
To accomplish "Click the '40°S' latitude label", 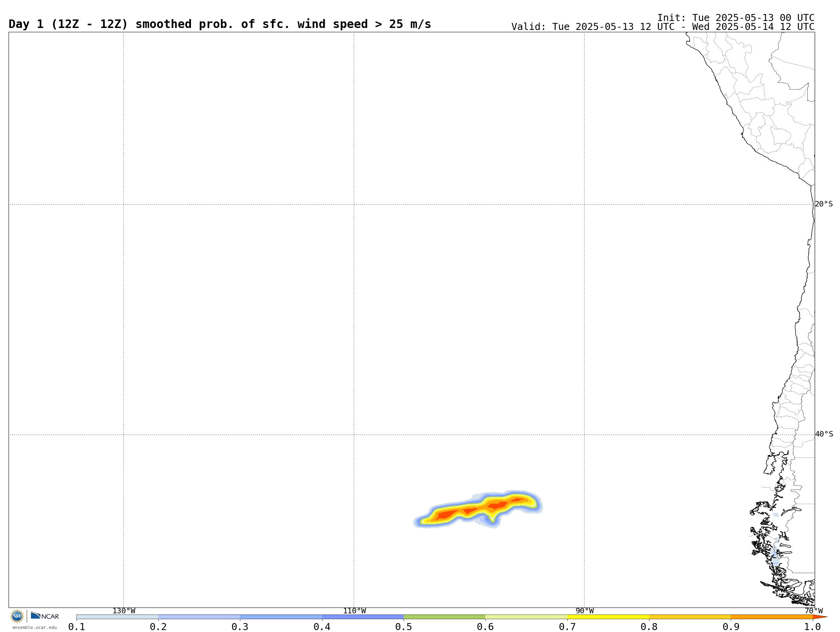I will (x=824, y=434).
